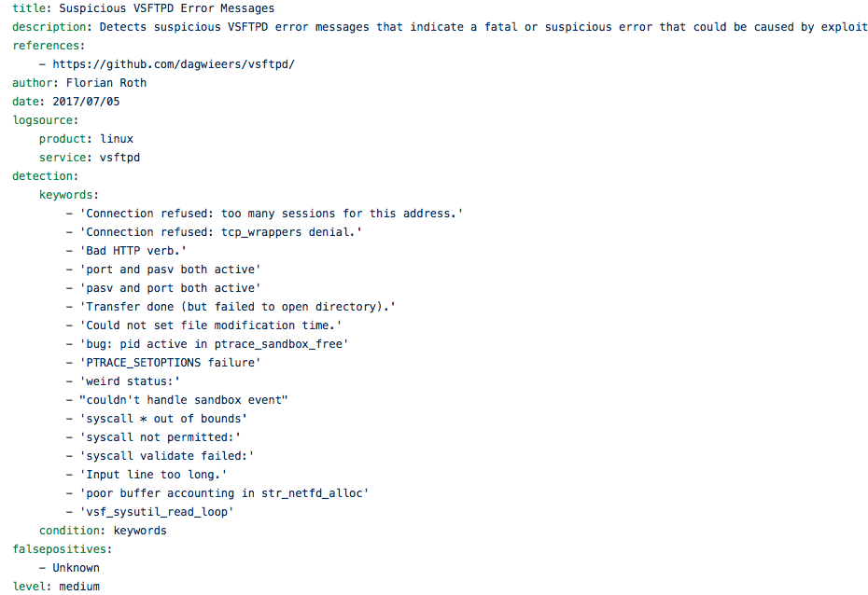The width and height of the screenshot is (868, 595).
Task: Click the 'vsf_sysutil_read_loop' keyword
Action: point(157,512)
